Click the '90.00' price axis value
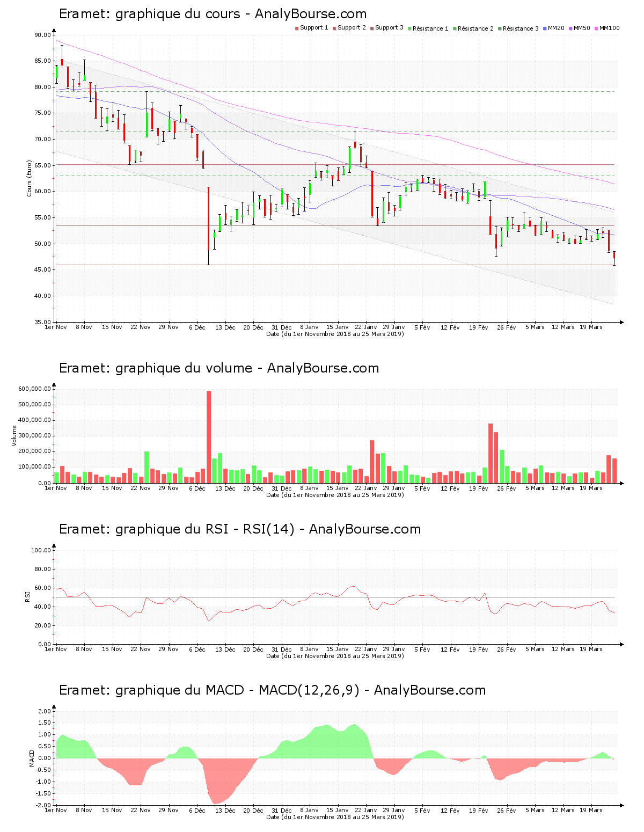 pos(42,35)
